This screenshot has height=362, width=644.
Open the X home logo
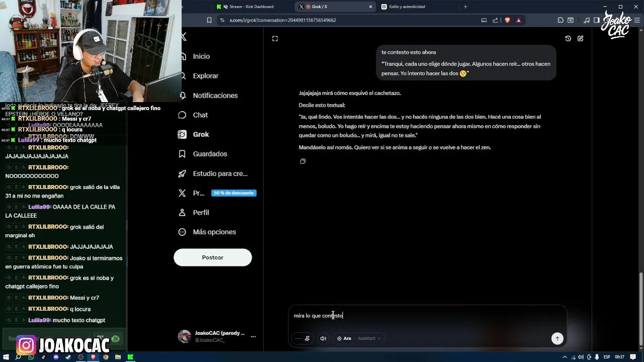tap(184, 37)
